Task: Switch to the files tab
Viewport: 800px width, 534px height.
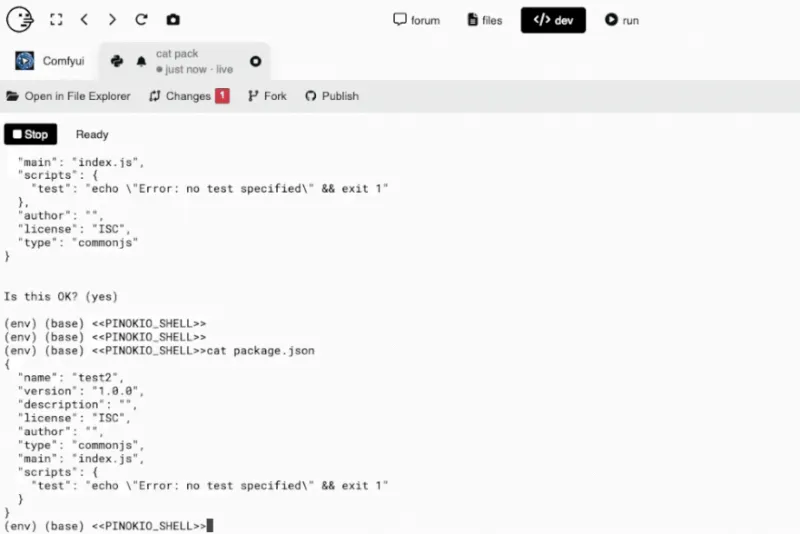Action: (x=485, y=20)
